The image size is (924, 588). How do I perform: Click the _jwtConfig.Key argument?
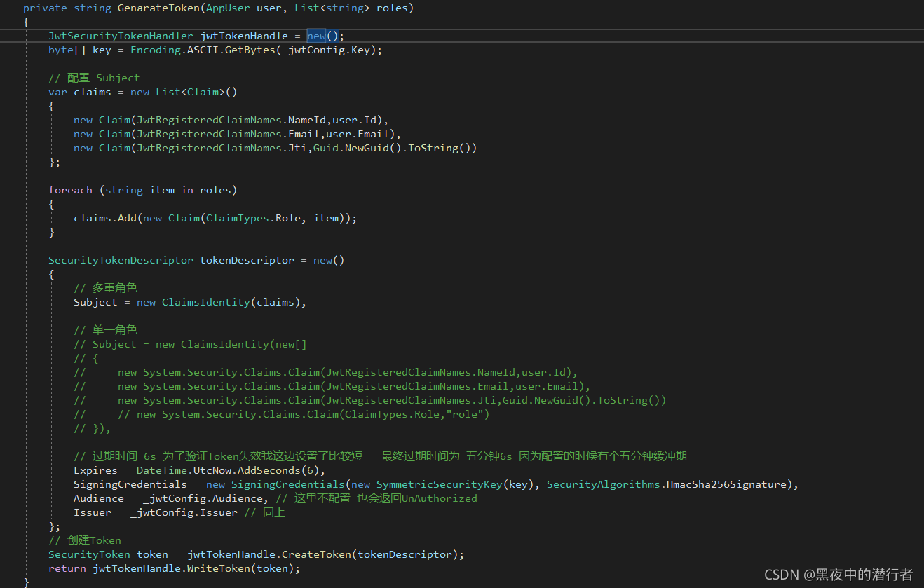coord(326,50)
